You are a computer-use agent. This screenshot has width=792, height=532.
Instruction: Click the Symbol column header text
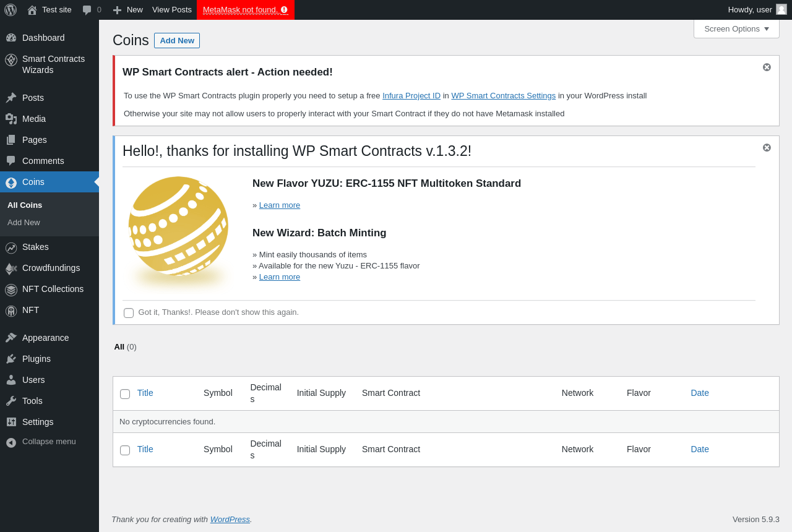(x=218, y=393)
